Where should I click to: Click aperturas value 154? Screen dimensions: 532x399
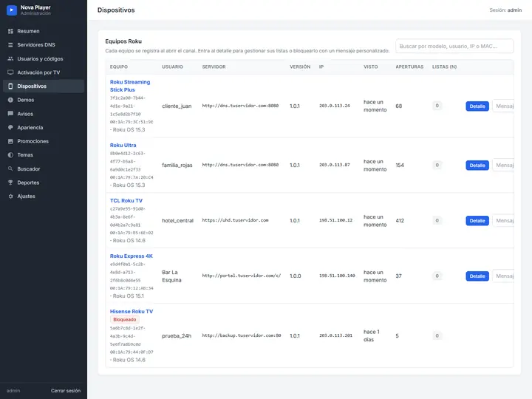[400, 166]
